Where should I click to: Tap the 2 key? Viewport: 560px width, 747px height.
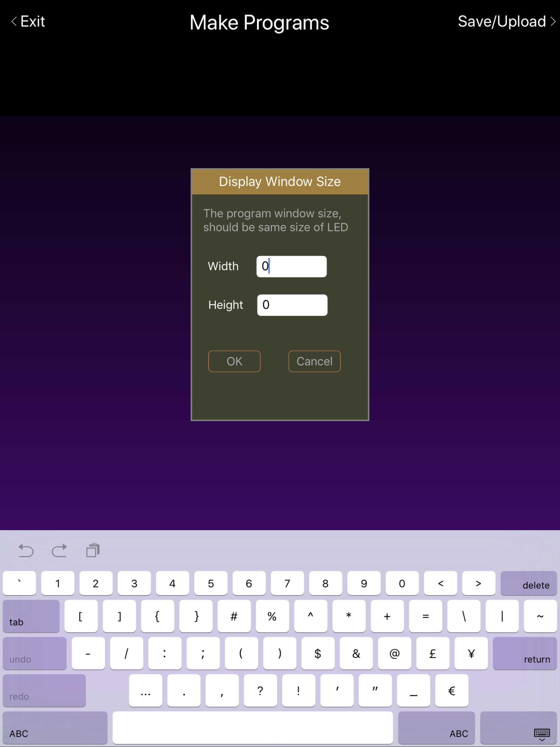click(x=96, y=583)
